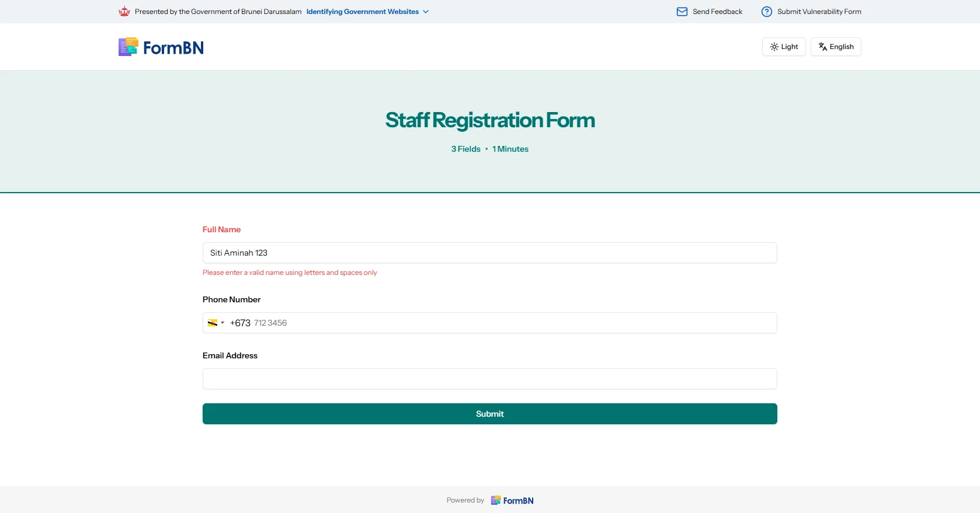Image resolution: width=980 pixels, height=513 pixels.
Task: Click the Brunei flag in the phone field
Action: tap(213, 323)
